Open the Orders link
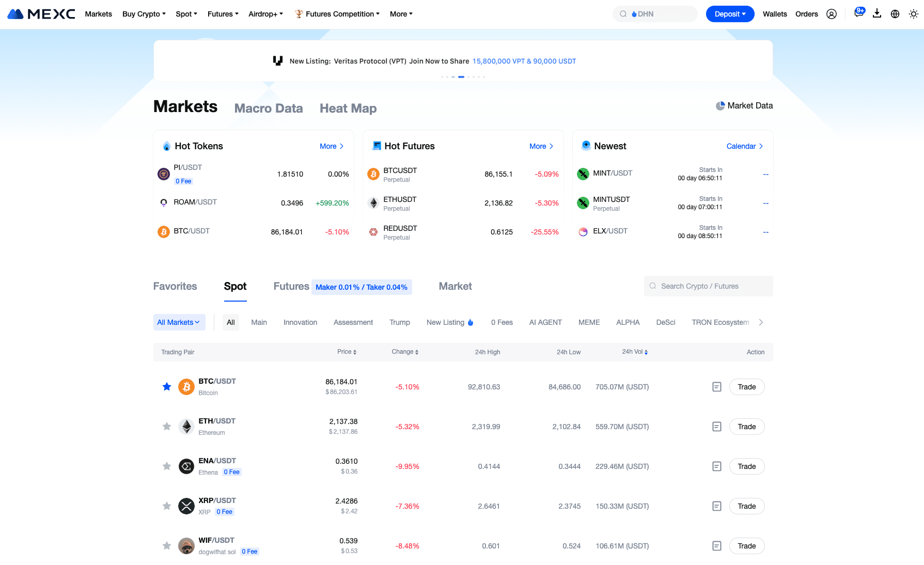Viewport: 924px width, 565px height. tap(807, 14)
